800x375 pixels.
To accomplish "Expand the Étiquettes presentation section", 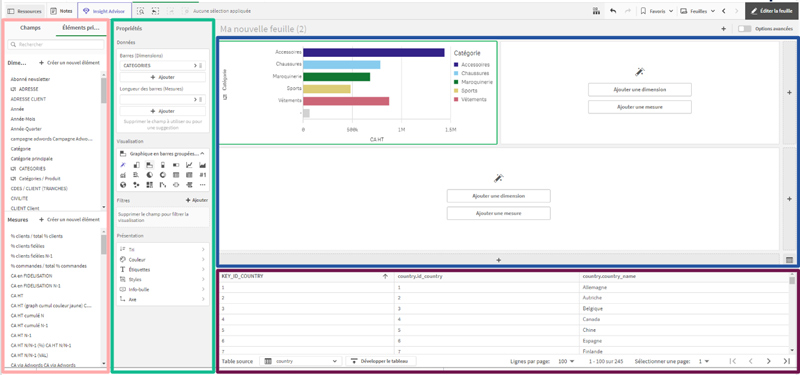I will click(x=163, y=269).
